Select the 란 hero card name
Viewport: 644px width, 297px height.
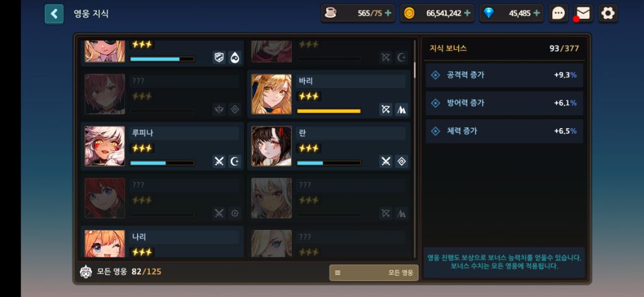303,133
